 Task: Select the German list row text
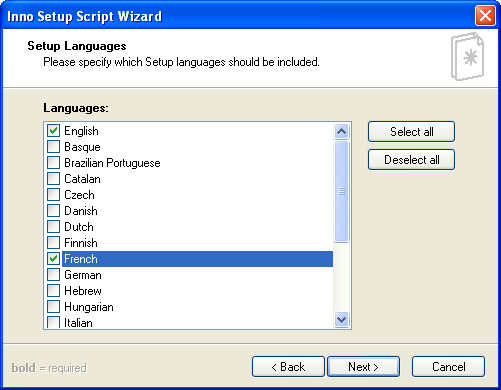point(83,275)
